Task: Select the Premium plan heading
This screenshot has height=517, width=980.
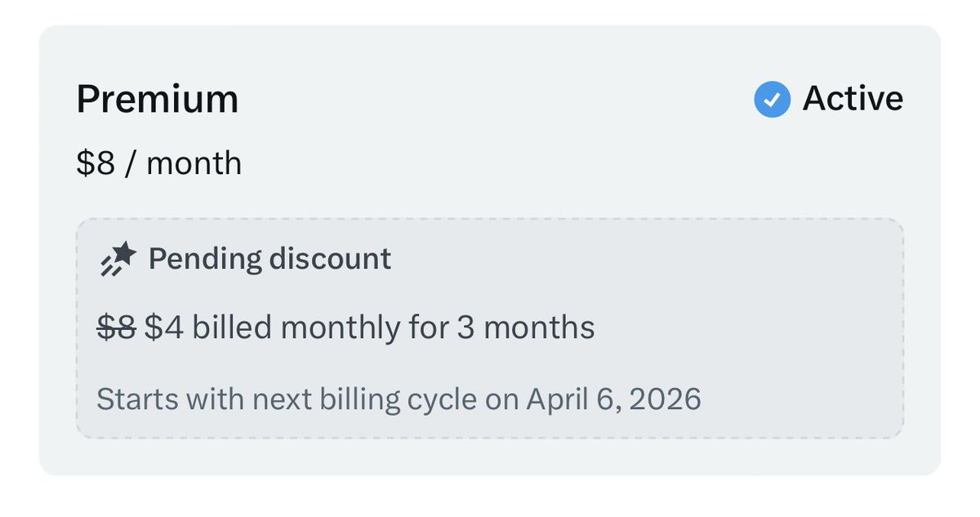Action: pos(158,100)
